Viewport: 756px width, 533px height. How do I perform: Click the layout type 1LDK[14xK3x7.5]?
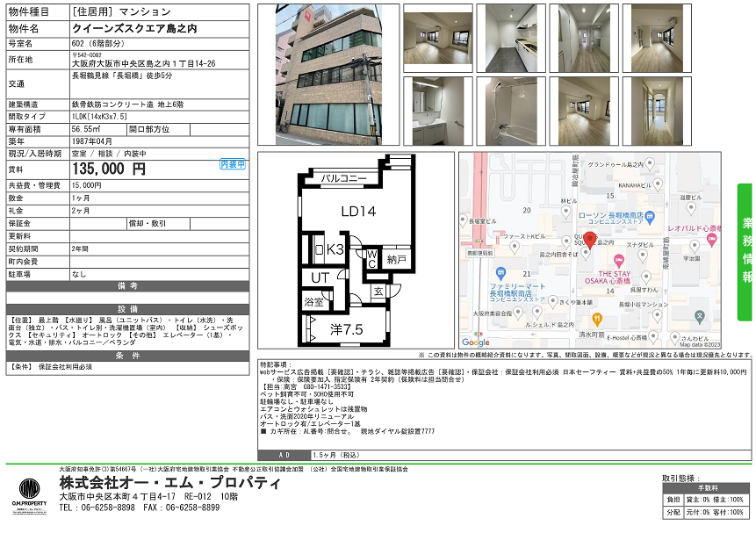99,117
